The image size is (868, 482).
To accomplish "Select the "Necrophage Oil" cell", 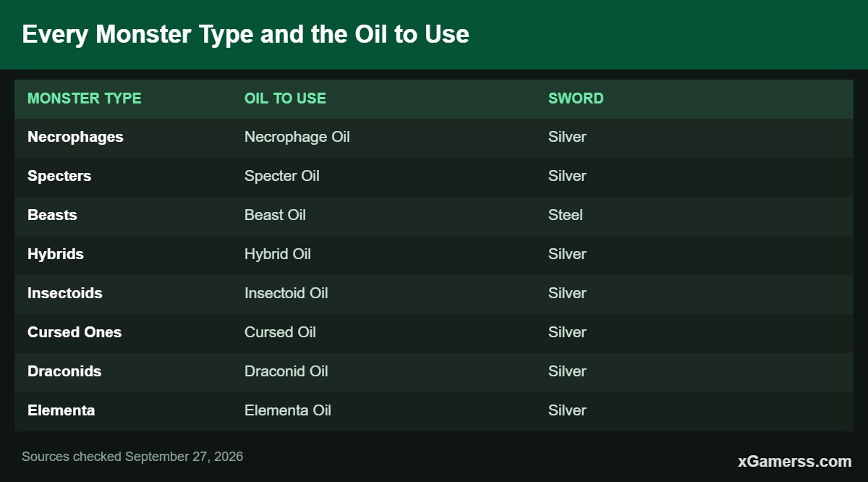I will click(297, 137).
